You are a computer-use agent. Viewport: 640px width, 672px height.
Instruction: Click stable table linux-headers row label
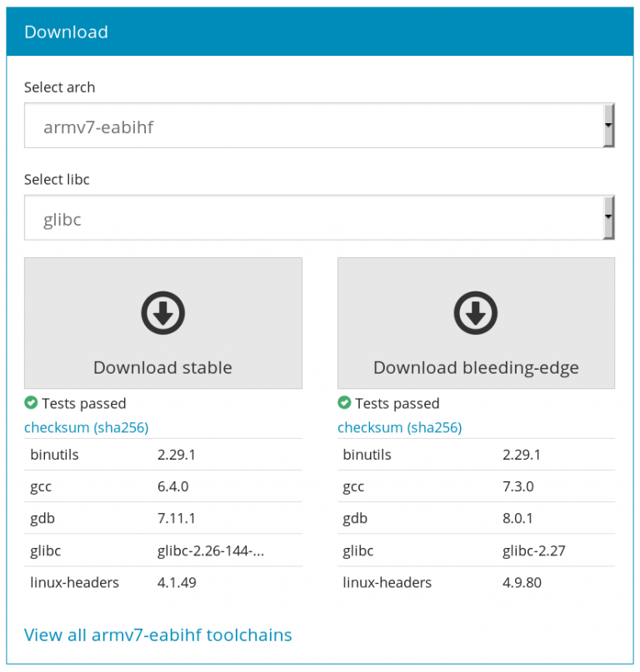click(x=75, y=582)
